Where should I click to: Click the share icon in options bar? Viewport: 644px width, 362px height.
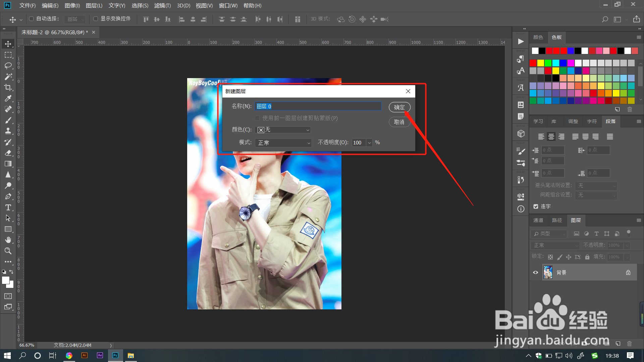click(x=636, y=19)
